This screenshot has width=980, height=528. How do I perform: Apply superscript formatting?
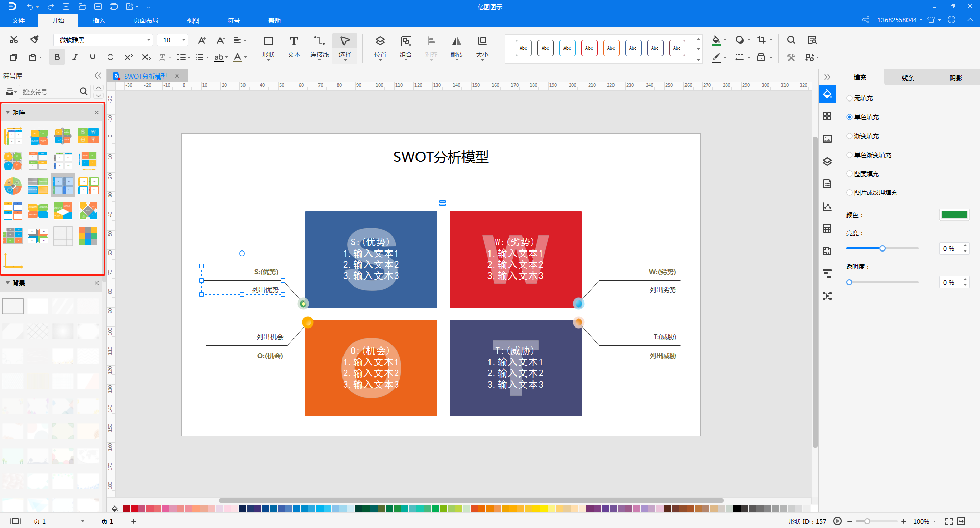coord(129,57)
